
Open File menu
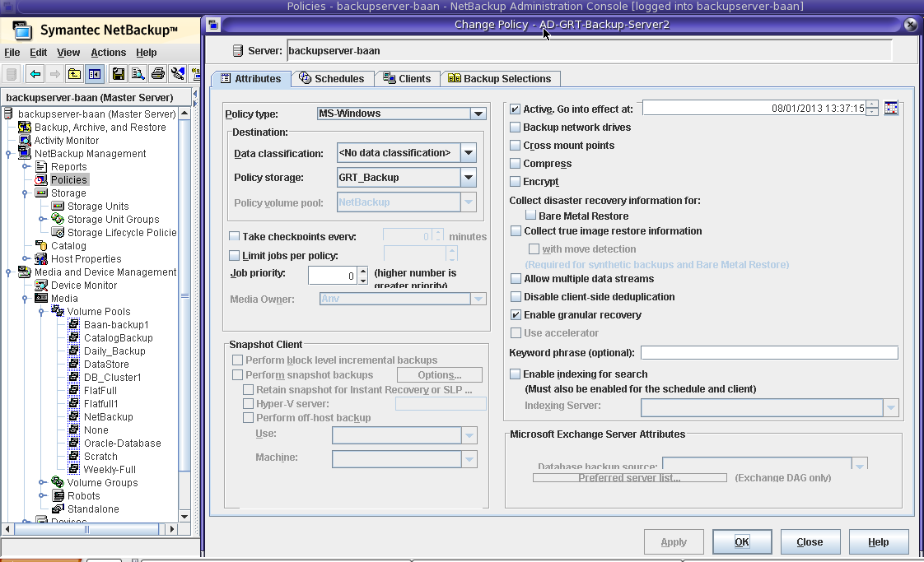[x=12, y=53]
